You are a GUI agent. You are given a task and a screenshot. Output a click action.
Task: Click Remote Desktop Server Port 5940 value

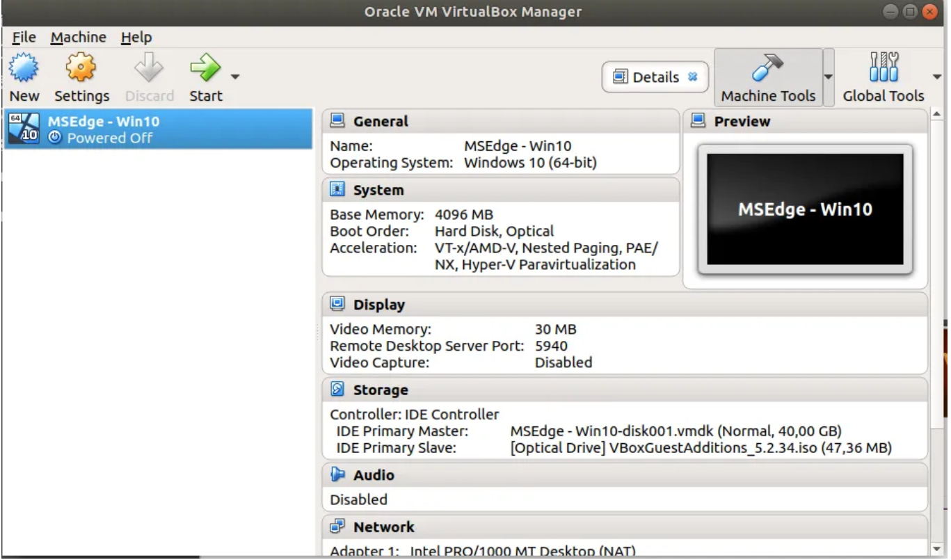click(551, 346)
